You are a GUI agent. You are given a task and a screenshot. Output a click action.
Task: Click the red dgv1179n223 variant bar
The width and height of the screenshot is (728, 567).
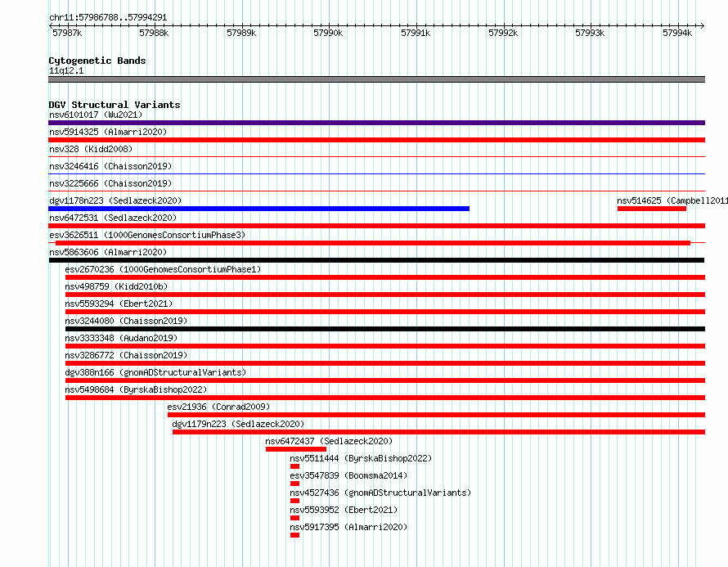pyautogui.click(x=438, y=432)
